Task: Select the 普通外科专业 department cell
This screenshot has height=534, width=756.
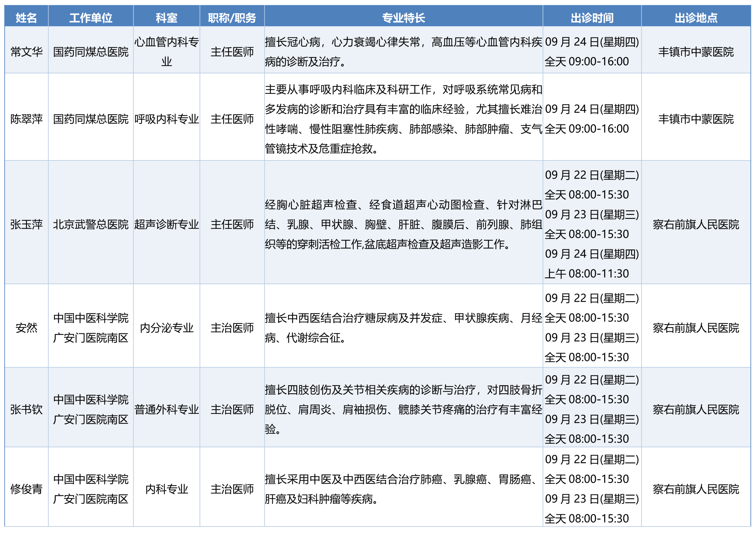Action: (x=167, y=409)
